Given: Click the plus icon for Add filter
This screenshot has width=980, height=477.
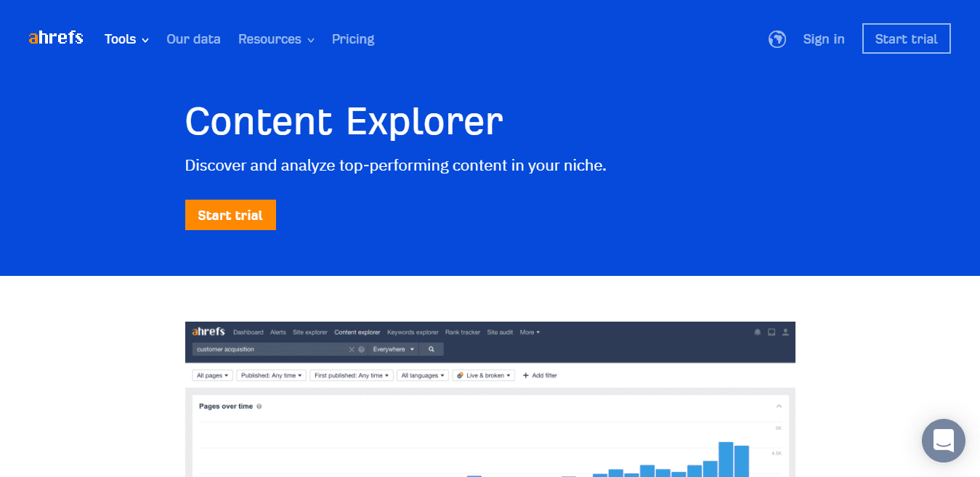Looking at the screenshot, I should (x=526, y=375).
